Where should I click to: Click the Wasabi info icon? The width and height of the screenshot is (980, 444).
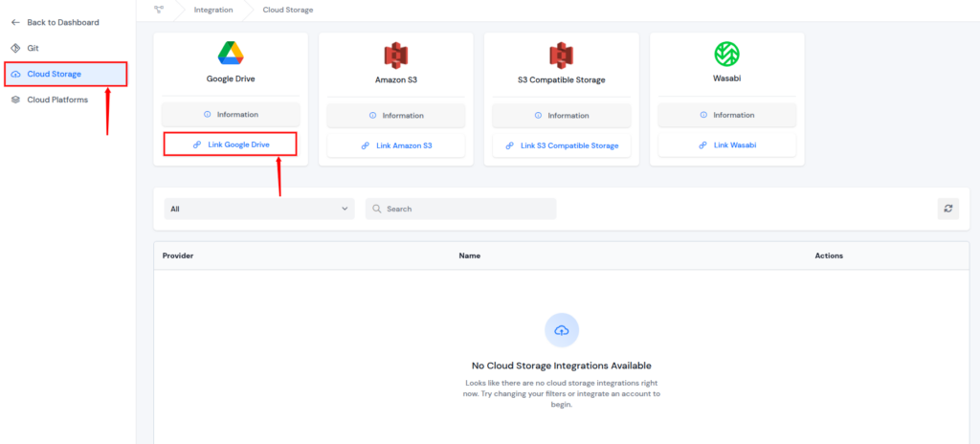point(703,115)
